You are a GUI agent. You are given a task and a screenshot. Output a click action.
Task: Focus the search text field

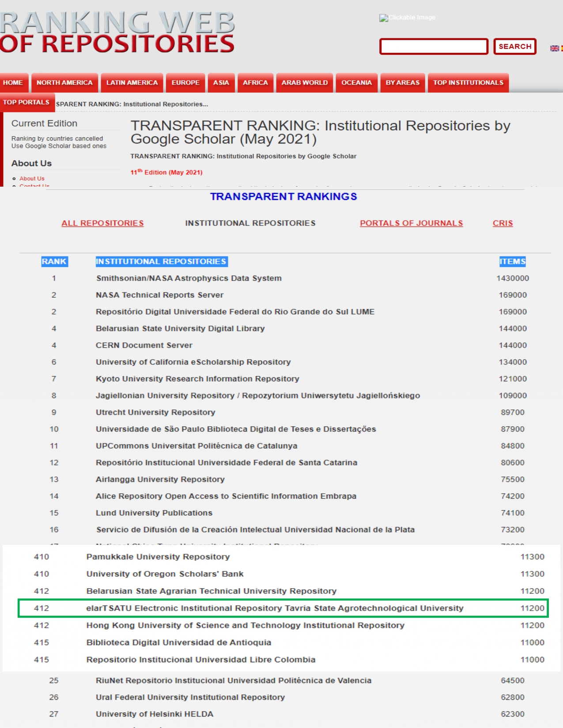coord(434,46)
